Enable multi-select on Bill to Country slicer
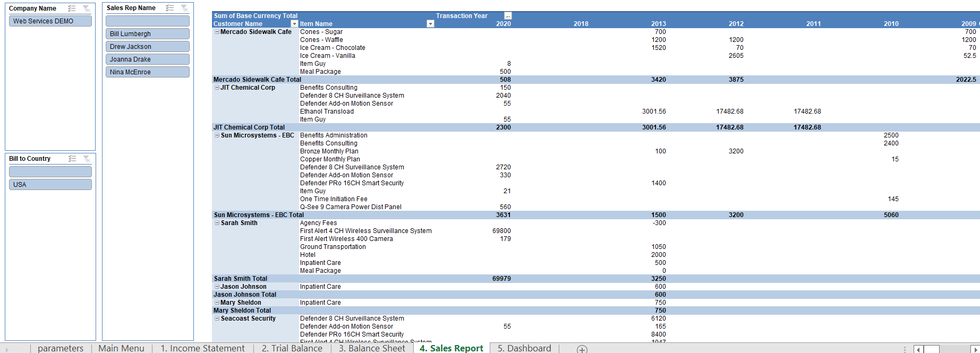This screenshot has height=353, width=980. 72,159
